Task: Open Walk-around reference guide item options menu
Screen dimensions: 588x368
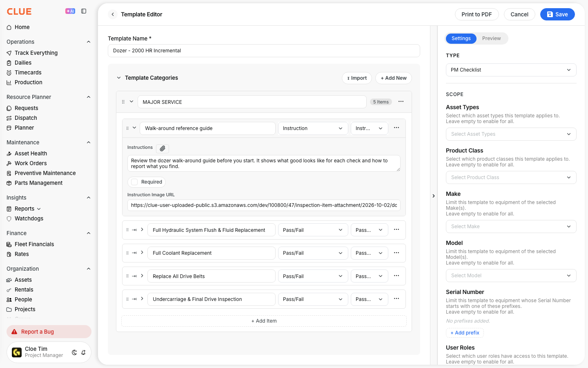Action: pyautogui.click(x=396, y=128)
